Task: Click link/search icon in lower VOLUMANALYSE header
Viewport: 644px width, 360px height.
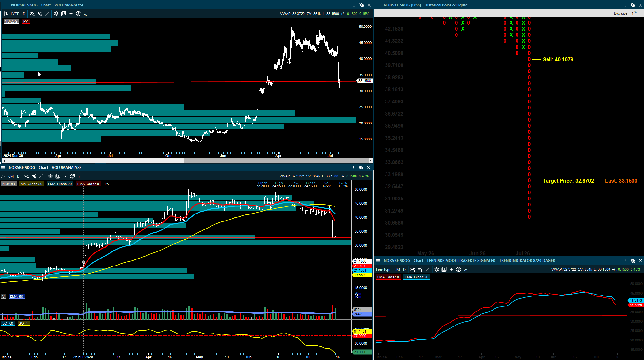Action: point(361,168)
